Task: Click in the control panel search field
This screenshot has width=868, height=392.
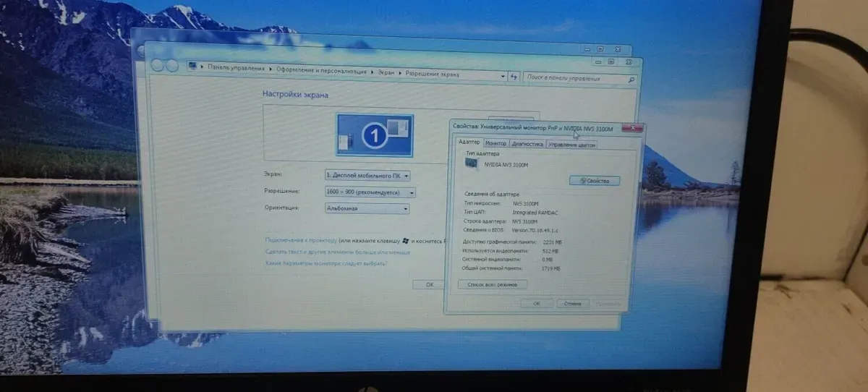Action: click(x=574, y=78)
